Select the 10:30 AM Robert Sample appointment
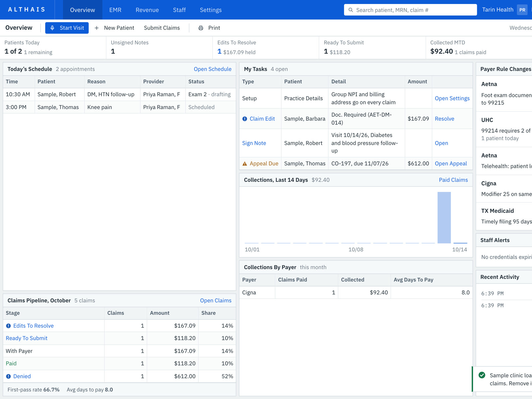The height and width of the screenshot is (399, 532). click(119, 94)
